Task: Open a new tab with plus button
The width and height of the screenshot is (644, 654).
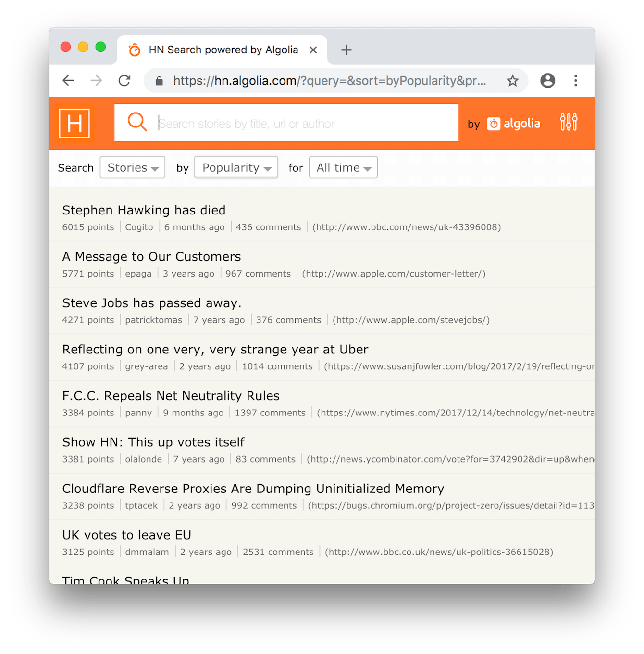Action: [x=346, y=50]
